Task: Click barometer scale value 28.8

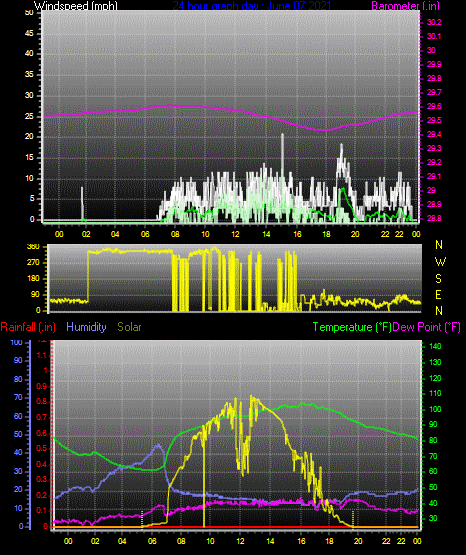Action: 434,218
